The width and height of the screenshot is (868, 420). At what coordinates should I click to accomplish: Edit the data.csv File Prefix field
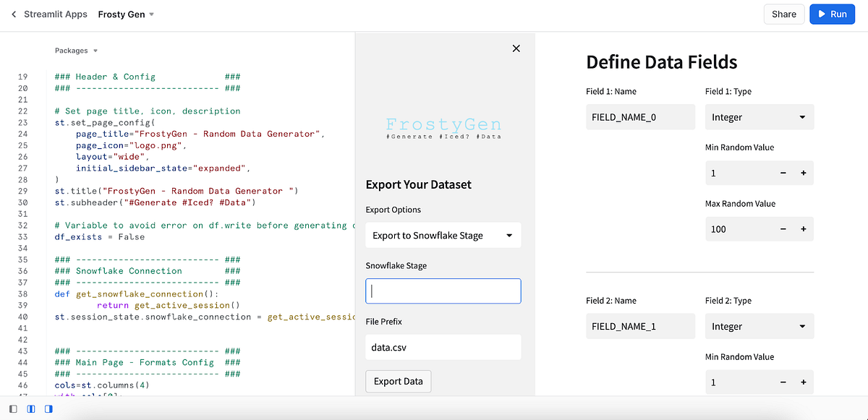[x=443, y=347]
